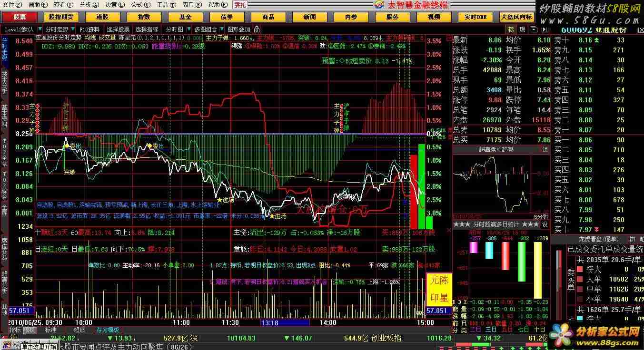Click the 大智慧金融终端 title logo
The height and width of the screenshot is (350, 644).
tap(412, 5)
